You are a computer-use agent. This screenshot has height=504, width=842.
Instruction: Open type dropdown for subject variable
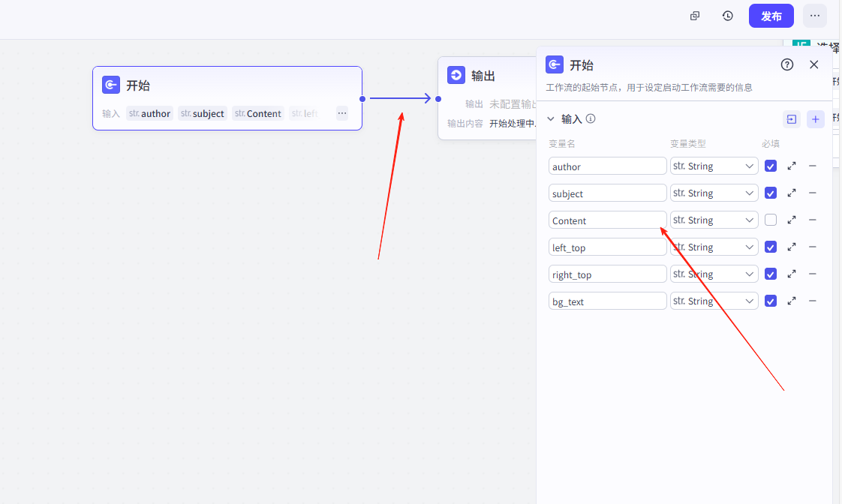coord(714,193)
